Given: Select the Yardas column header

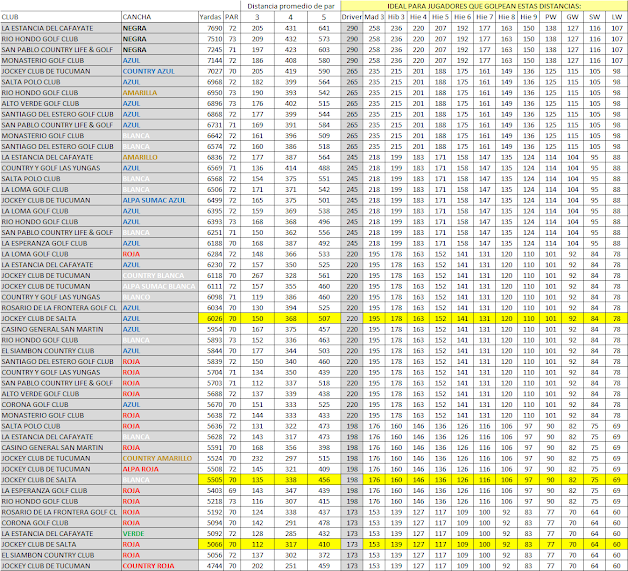Looking at the screenshot, I should click(211, 17).
